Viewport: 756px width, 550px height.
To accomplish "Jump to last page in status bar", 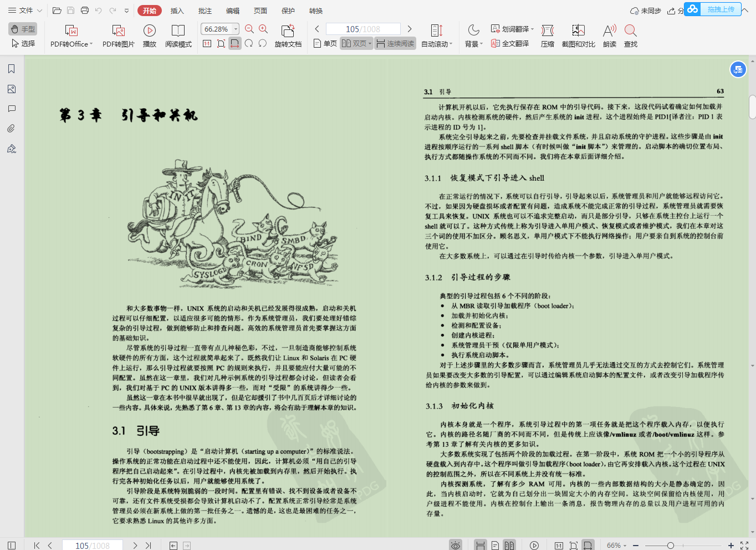I will click(148, 546).
